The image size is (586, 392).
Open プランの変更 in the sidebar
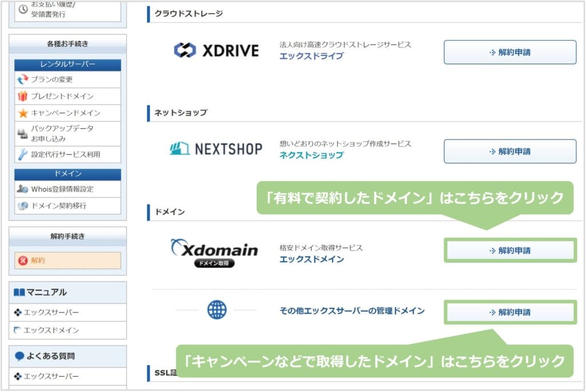(52, 80)
